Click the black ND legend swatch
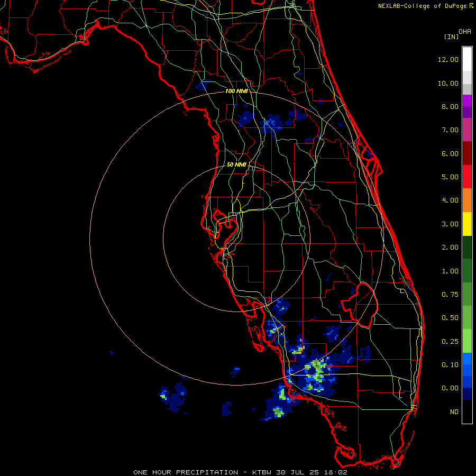 click(467, 411)
